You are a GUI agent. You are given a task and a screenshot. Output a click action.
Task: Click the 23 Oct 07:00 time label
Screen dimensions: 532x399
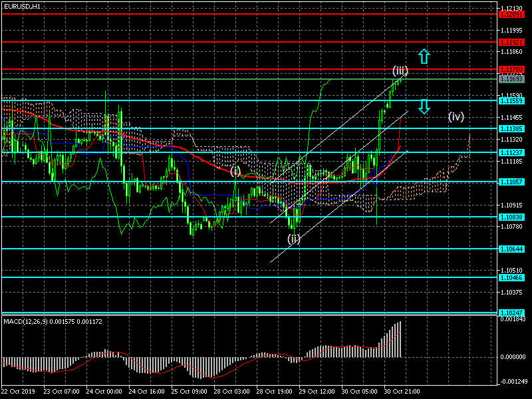61,391
